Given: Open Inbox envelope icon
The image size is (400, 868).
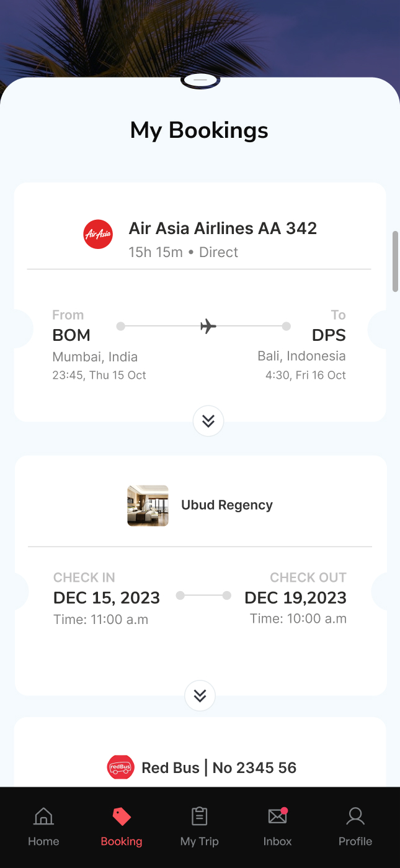Looking at the screenshot, I should click(x=277, y=816).
